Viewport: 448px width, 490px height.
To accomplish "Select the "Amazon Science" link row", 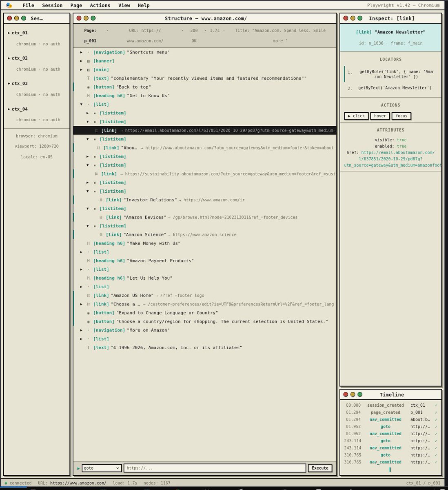I will coord(205,235).
